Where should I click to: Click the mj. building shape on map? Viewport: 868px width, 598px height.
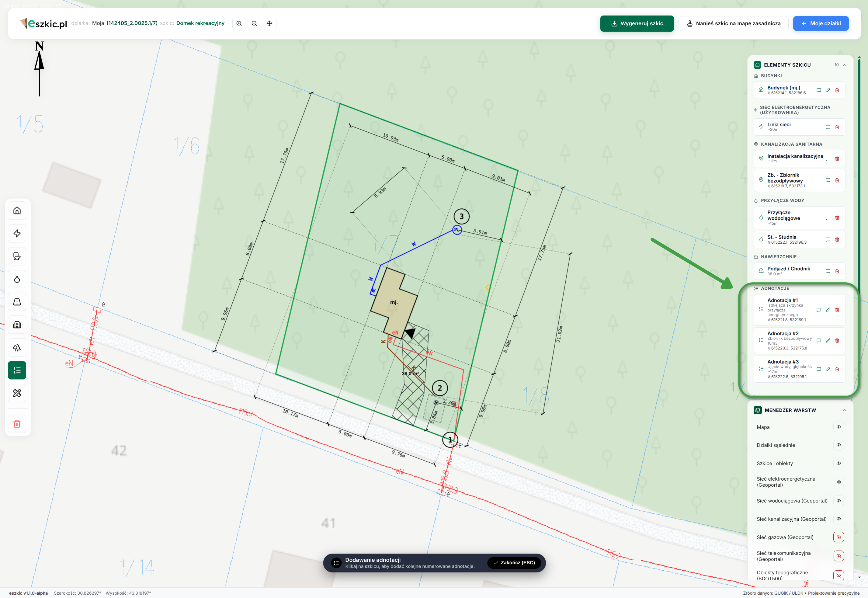coord(394,303)
